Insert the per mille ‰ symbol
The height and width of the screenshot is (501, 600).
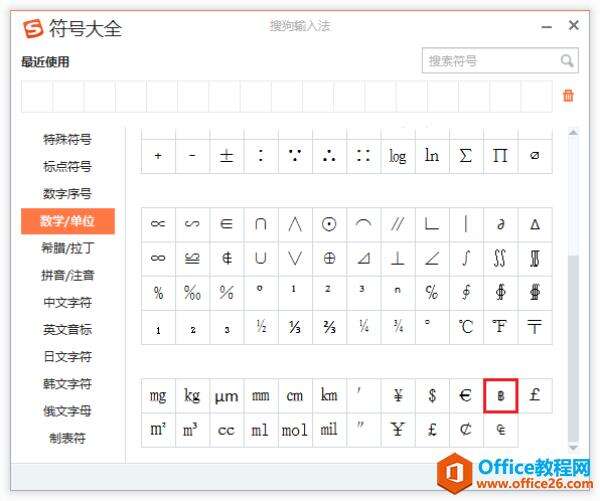coord(192,292)
